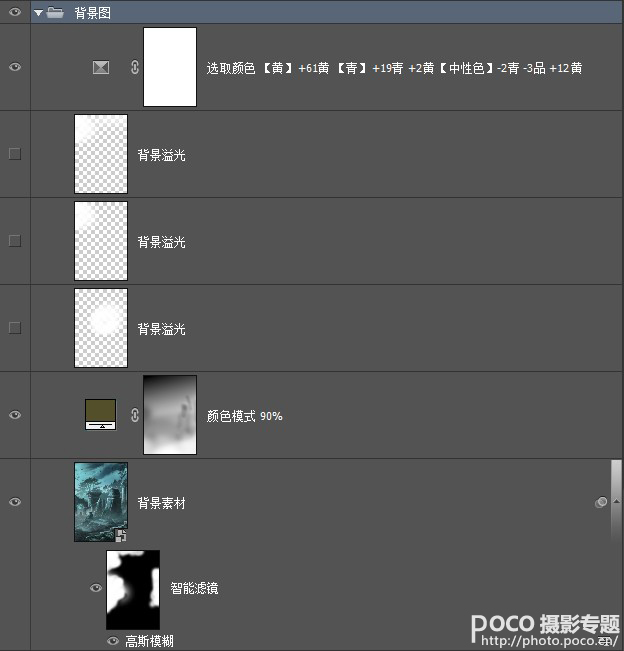Image resolution: width=624 pixels, height=651 pixels.
Task: Hide the 背景图 group with its eye icon
Action: coord(15,12)
